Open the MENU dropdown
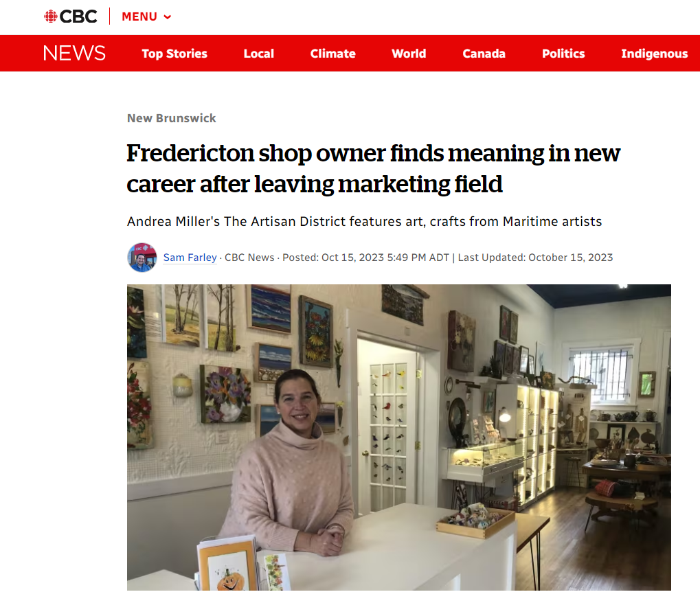The width and height of the screenshot is (700, 603). 139,16
